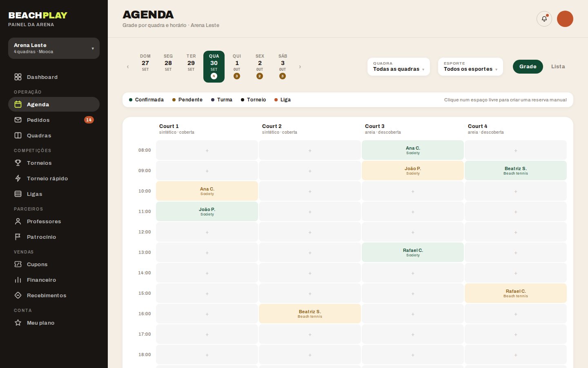This screenshot has width=588, height=368.
Task: Click the Quadras layout icon
Action: point(18,135)
